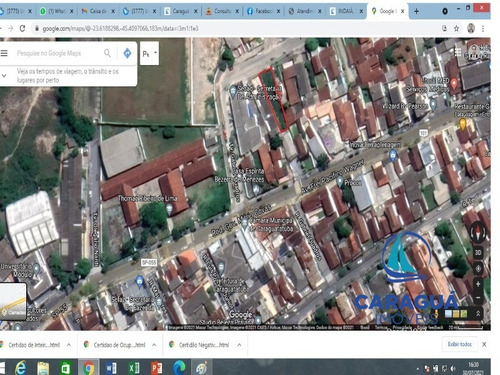Screen dimensions: 500x375
Task: Click the Procon map marker
Action: click(x=340, y=181)
